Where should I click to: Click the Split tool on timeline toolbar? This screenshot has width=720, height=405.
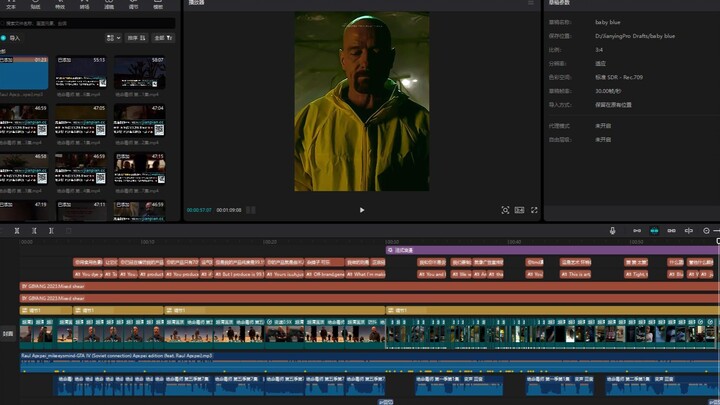coord(17,231)
